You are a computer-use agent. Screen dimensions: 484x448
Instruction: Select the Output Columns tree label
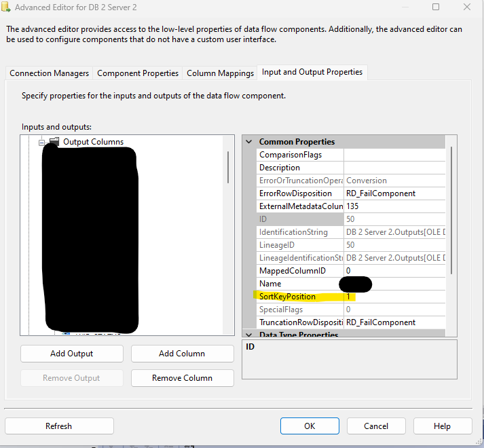coord(93,142)
